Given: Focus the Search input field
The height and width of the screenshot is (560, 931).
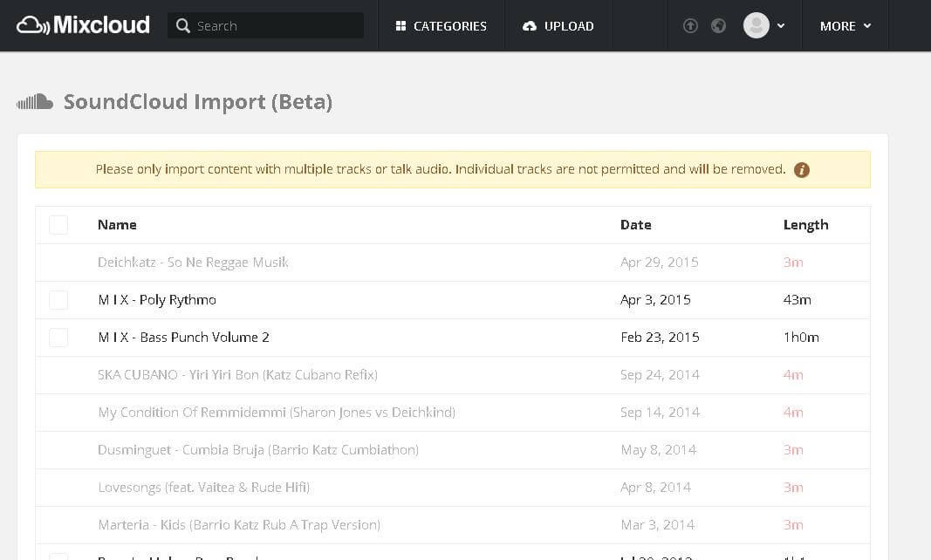Looking at the screenshot, I should point(275,26).
